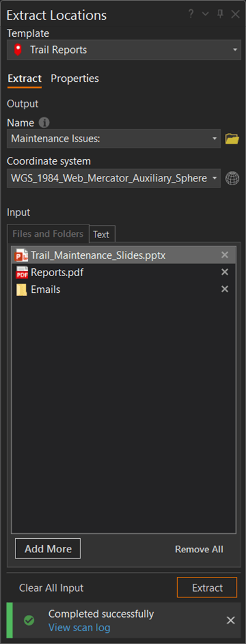
Task: Switch to the Text input tab
Action: 101,234
